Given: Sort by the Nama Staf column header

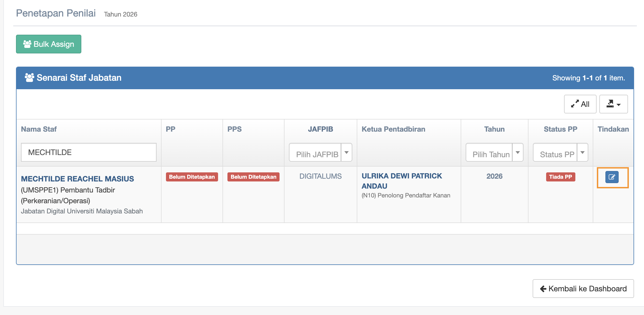Looking at the screenshot, I should 39,129.
